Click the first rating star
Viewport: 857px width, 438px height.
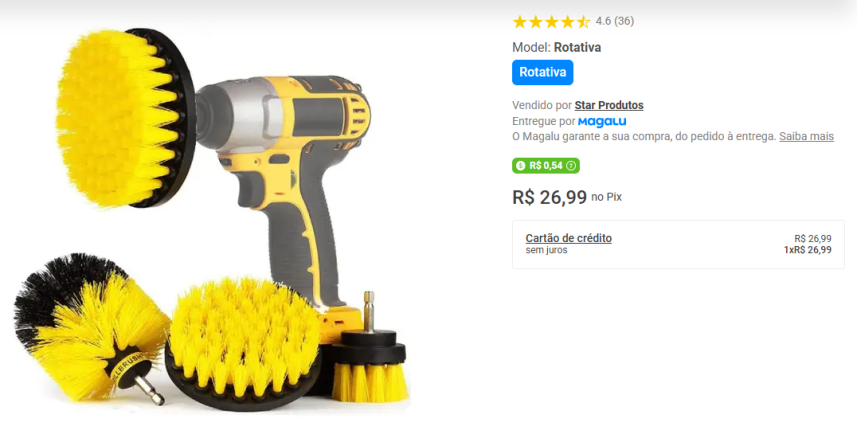click(520, 22)
